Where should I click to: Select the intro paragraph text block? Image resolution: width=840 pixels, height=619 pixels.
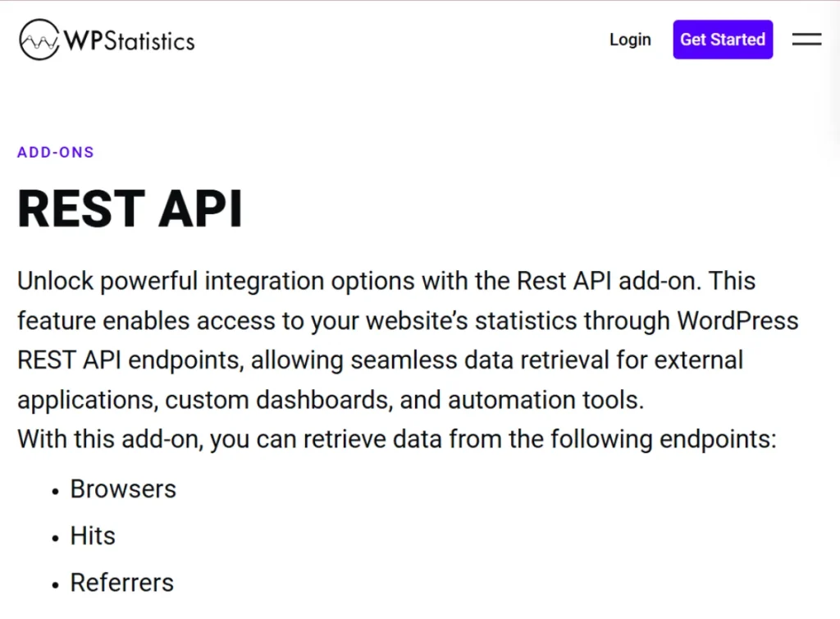tap(402, 340)
